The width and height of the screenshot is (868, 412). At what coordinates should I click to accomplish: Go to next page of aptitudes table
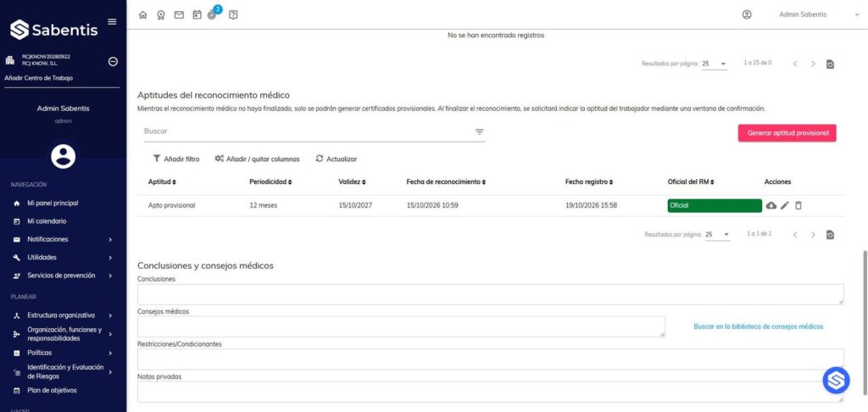click(x=813, y=235)
